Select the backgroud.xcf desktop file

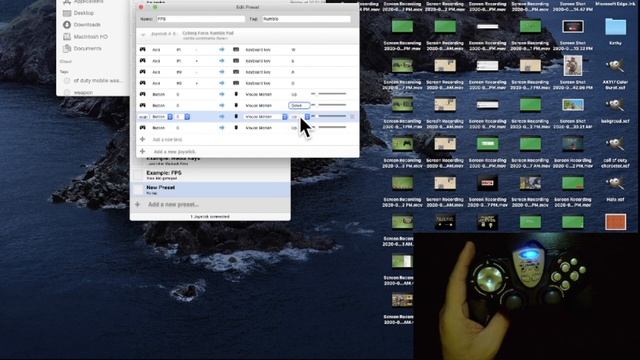tap(616, 105)
